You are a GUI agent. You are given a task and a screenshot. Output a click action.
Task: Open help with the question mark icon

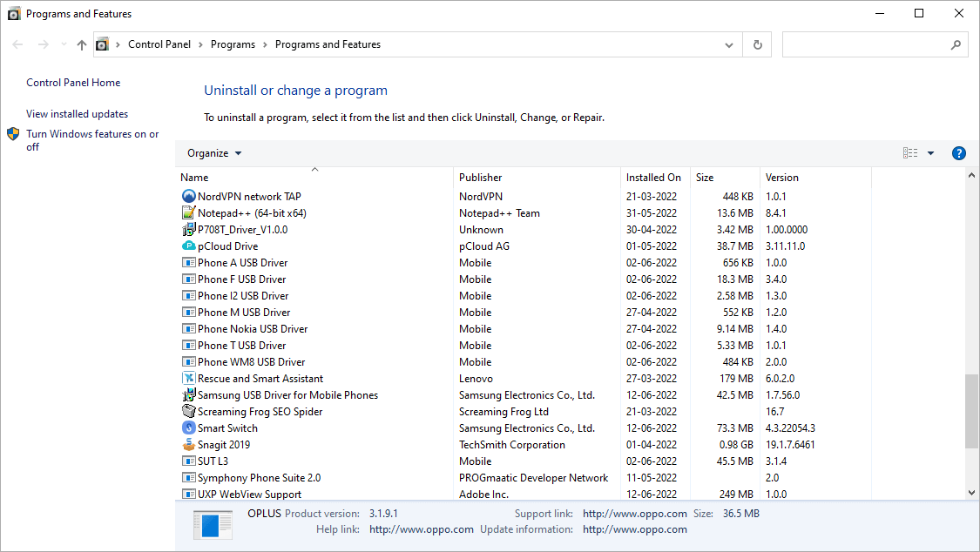959,153
